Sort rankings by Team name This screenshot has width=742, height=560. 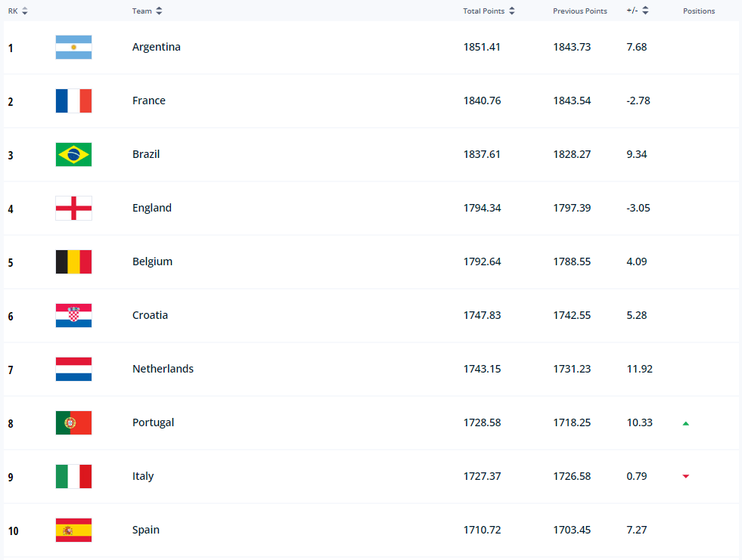point(147,11)
